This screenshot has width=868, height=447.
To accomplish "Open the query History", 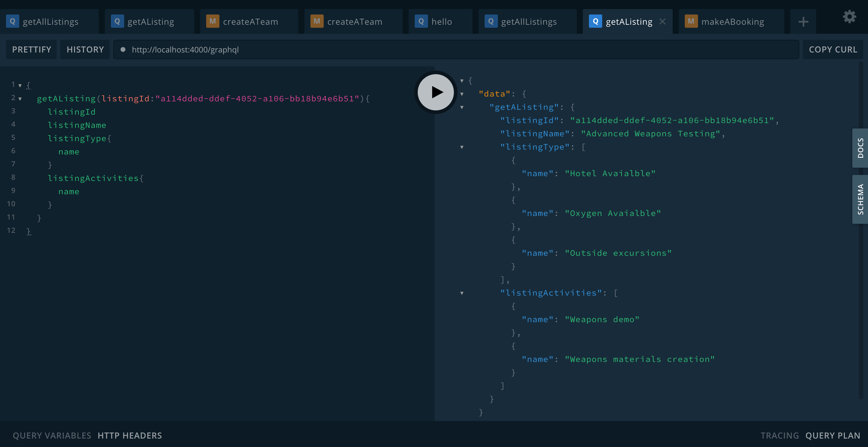I will 85,49.
